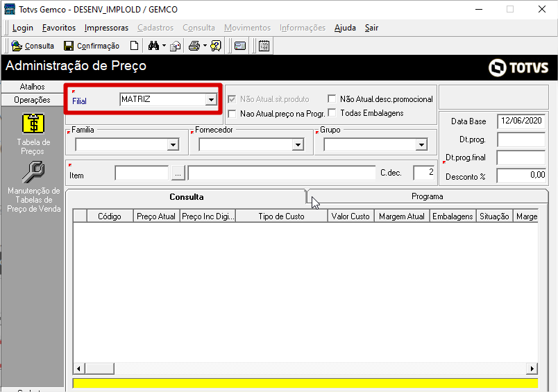Click the Totvs Gemco title bar icon
This screenshot has height=392, width=558.
(x=10, y=9)
